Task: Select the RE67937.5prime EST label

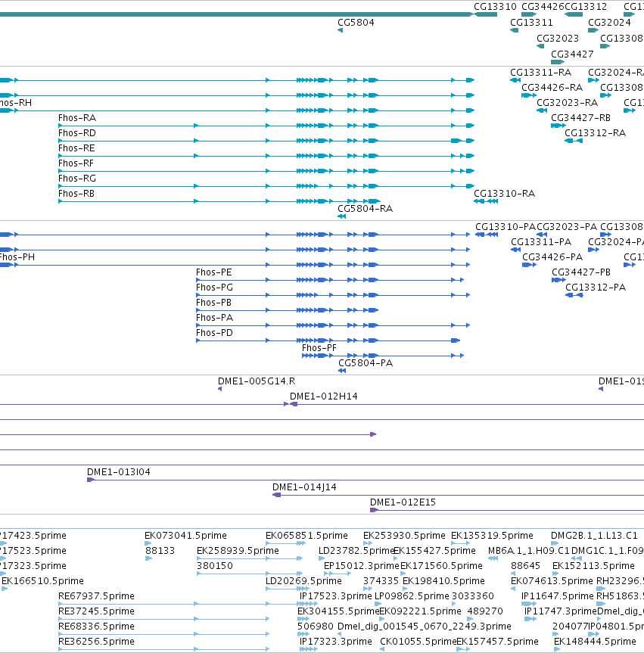Action: [96, 596]
